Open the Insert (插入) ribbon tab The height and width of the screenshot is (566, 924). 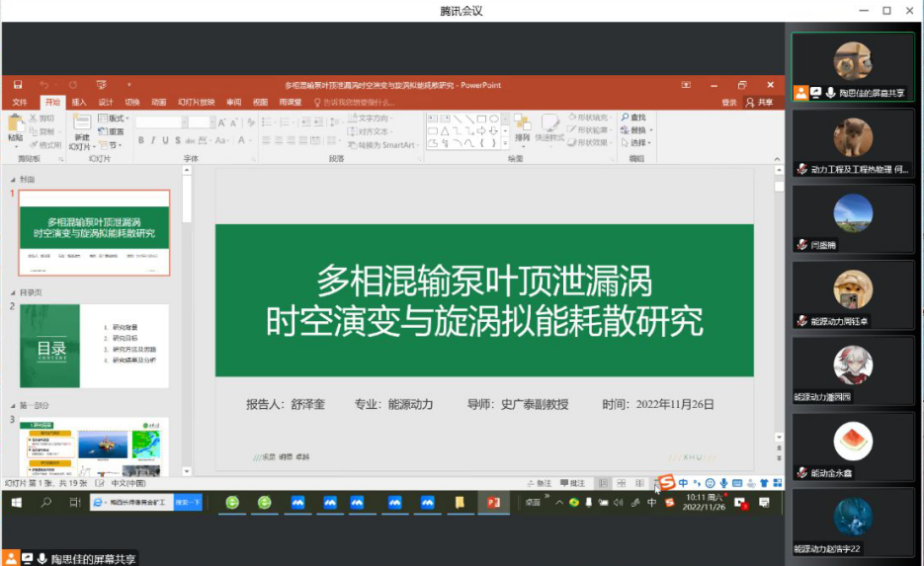click(x=79, y=102)
